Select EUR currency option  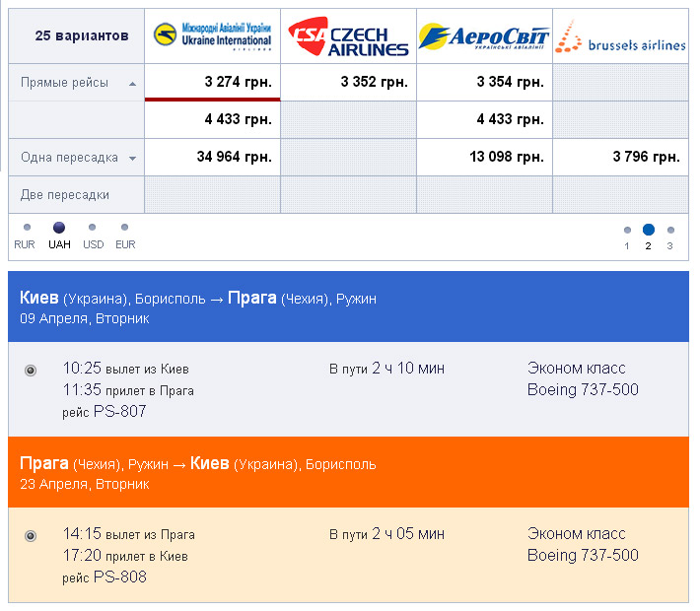coord(124,228)
